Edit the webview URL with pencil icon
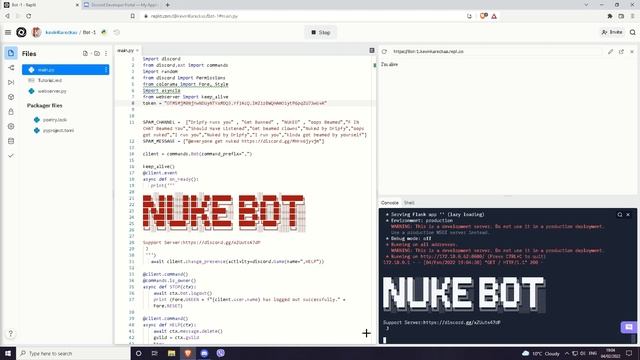The image size is (640, 360). [611, 51]
